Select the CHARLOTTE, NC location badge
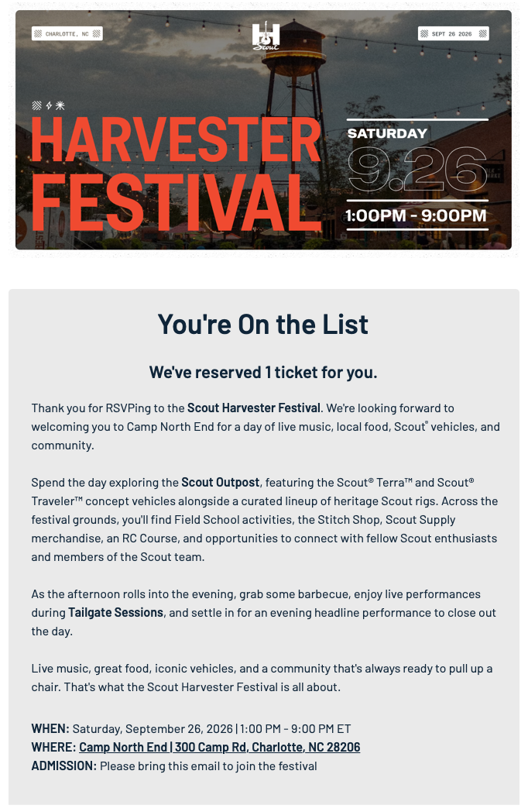This screenshot has width=528, height=812. [x=67, y=33]
